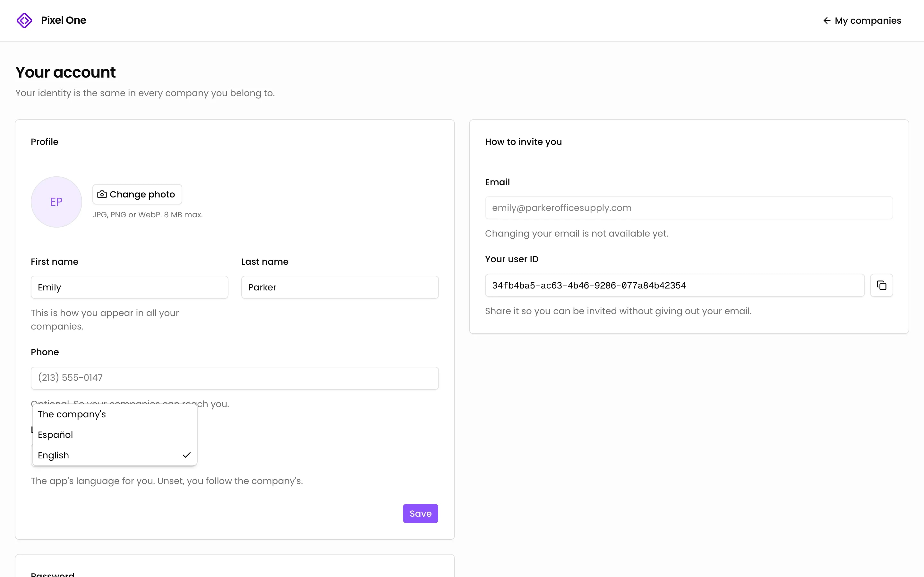Click the camera icon in Change photo
Image resolution: width=924 pixels, height=577 pixels.
click(102, 194)
